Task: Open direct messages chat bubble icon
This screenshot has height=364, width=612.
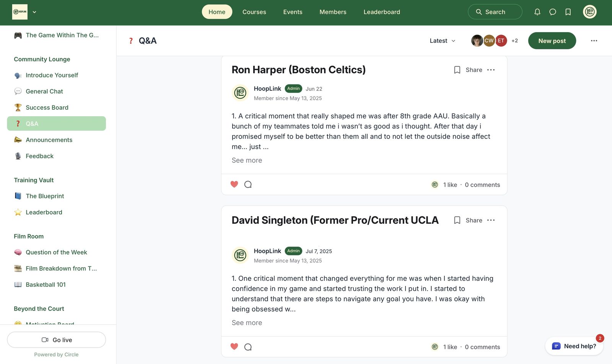Action: [553, 12]
